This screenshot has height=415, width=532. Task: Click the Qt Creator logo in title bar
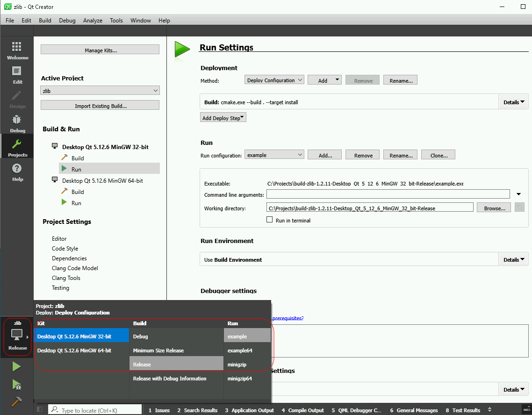tap(7, 7)
